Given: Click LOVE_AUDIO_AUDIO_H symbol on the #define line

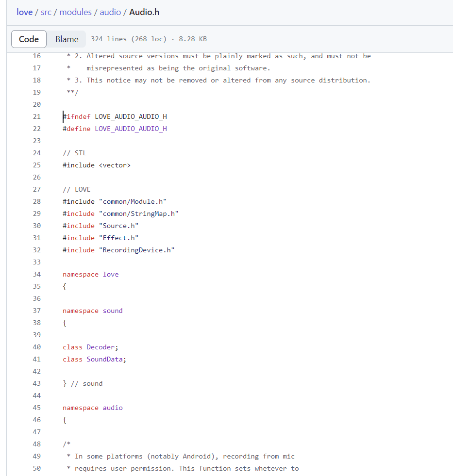Looking at the screenshot, I should 131,129.
